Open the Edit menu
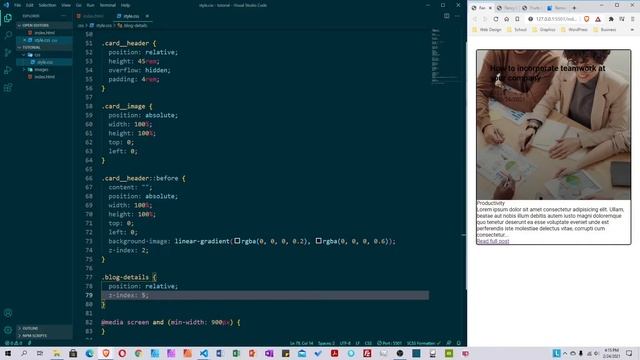 click(29, 5)
